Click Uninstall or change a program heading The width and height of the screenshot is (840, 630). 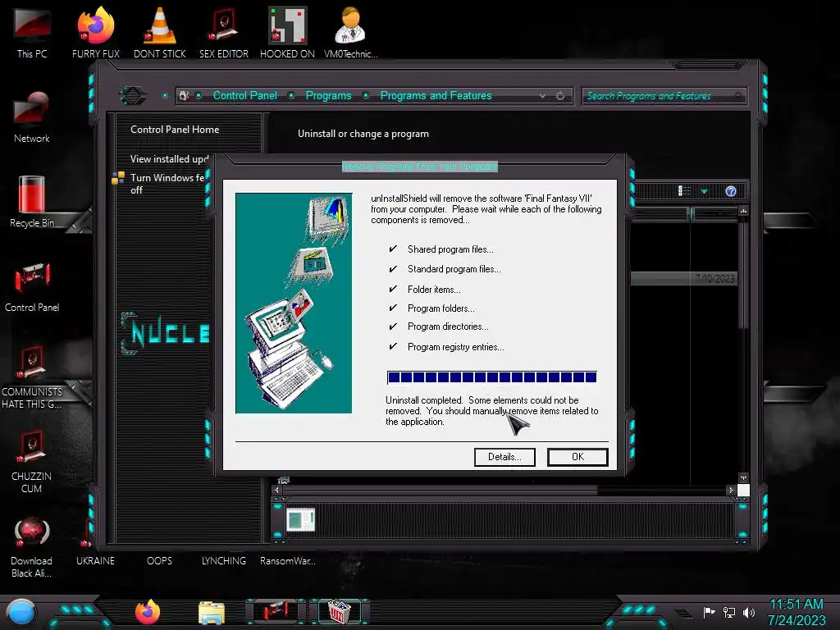tap(363, 134)
